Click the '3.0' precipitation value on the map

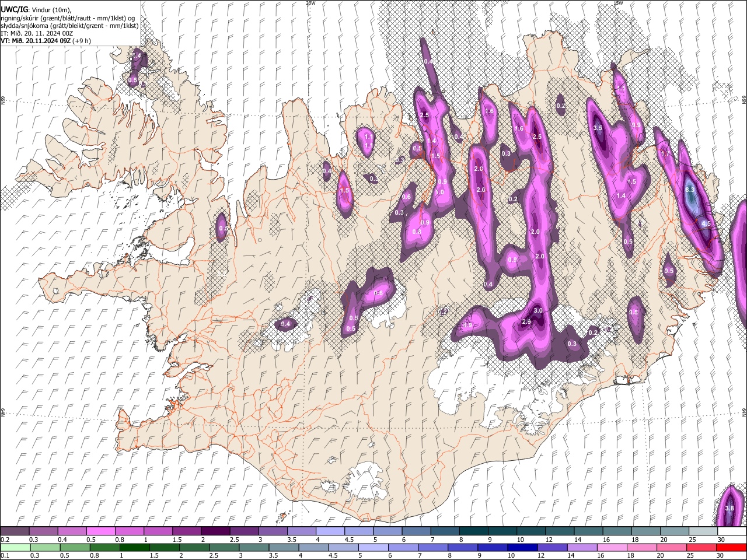point(538,310)
